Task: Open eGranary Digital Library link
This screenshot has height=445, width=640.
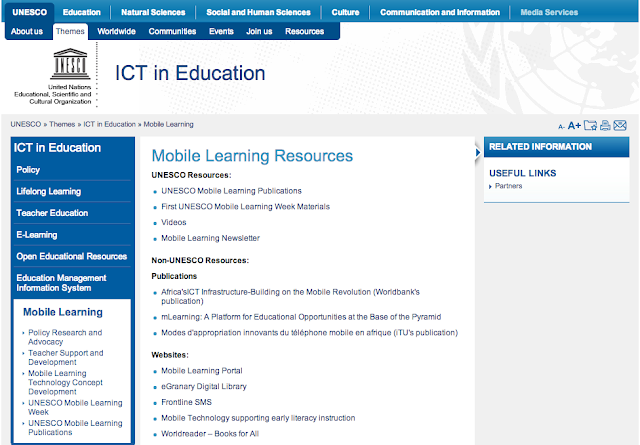Action: point(204,387)
